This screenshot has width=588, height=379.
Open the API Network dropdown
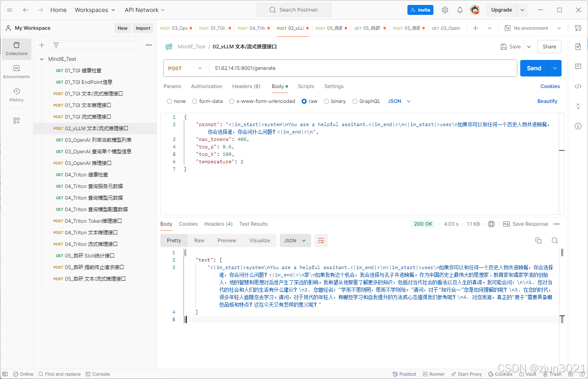pos(145,10)
